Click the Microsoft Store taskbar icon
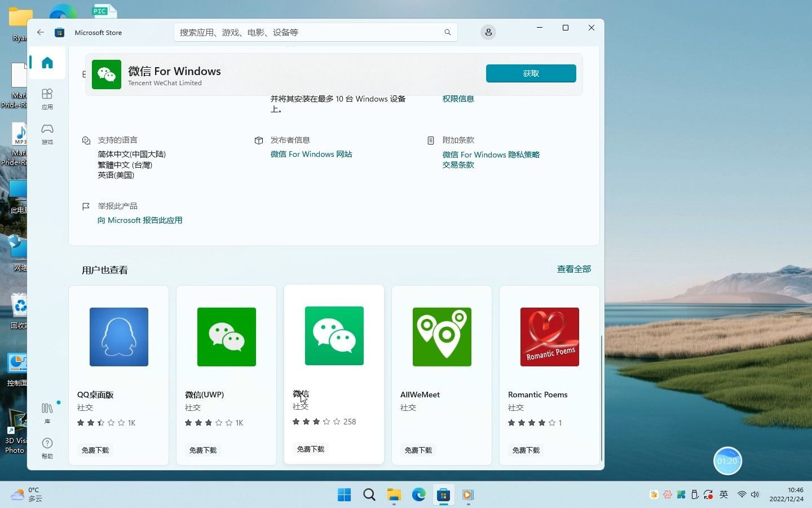 coord(443,495)
